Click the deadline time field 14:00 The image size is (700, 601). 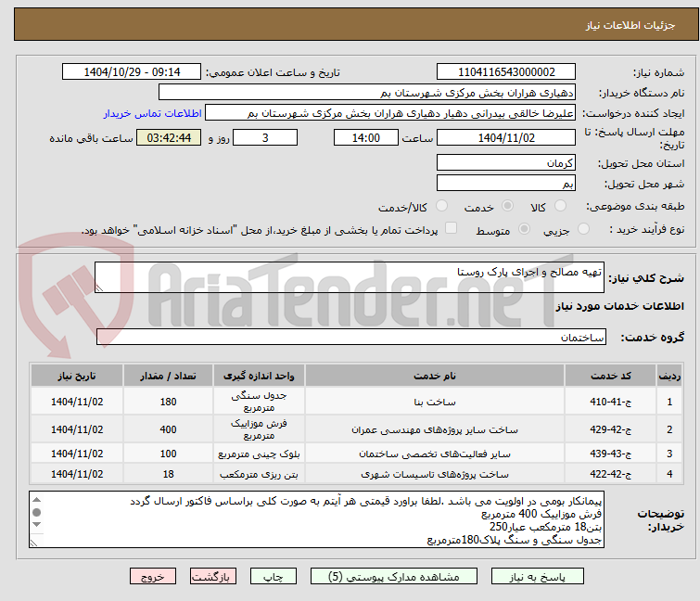click(x=366, y=137)
